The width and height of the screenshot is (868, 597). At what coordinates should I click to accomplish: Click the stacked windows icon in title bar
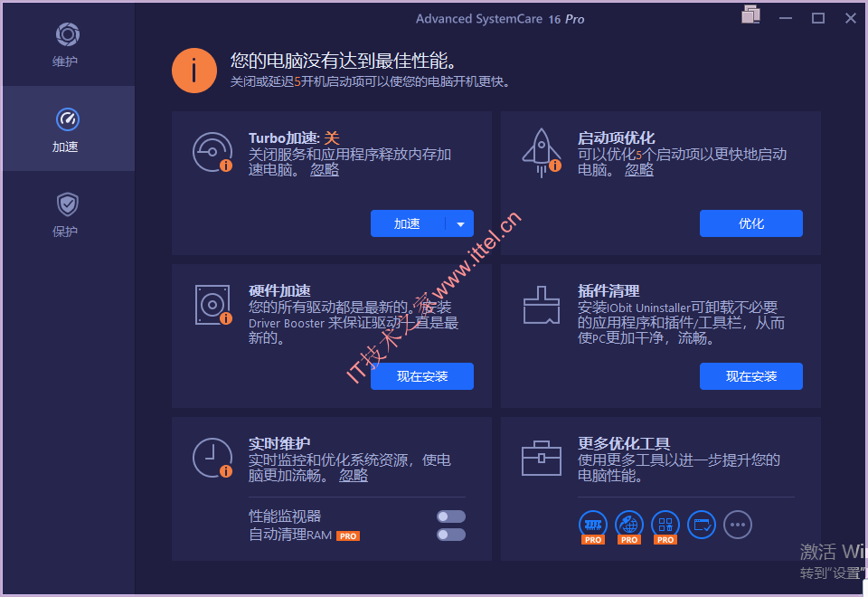tap(750, 14)
